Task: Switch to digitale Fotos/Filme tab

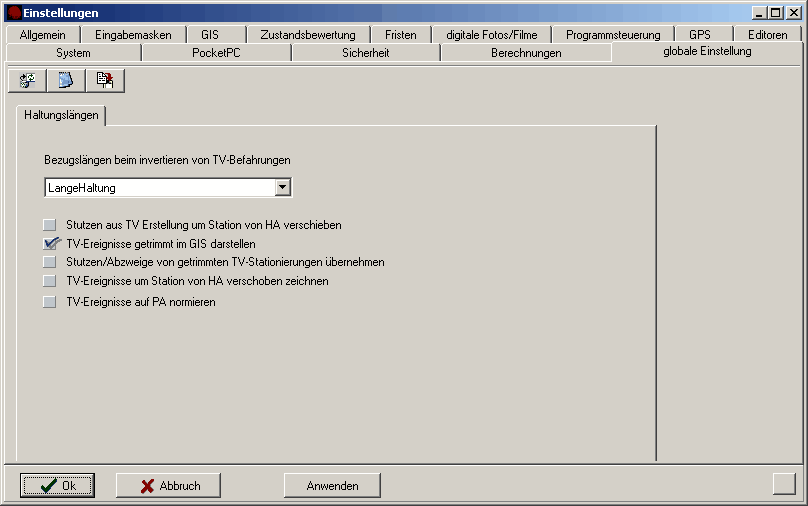Action: point(492,35)
